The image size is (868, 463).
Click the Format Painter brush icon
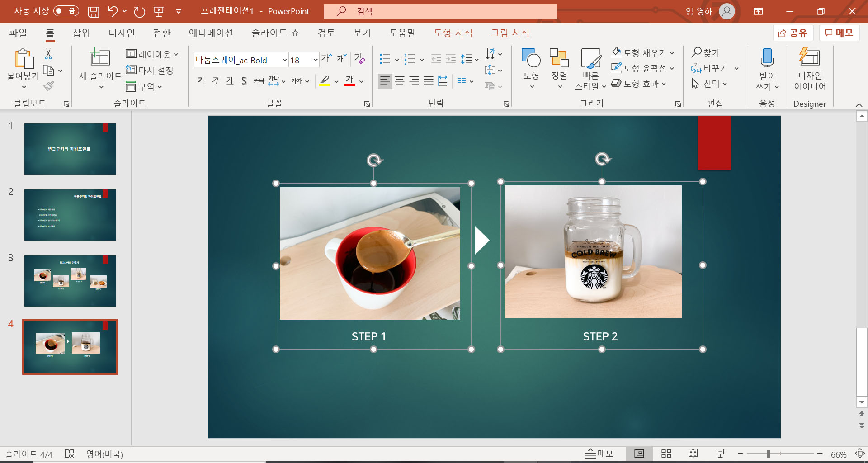[49, 86]
